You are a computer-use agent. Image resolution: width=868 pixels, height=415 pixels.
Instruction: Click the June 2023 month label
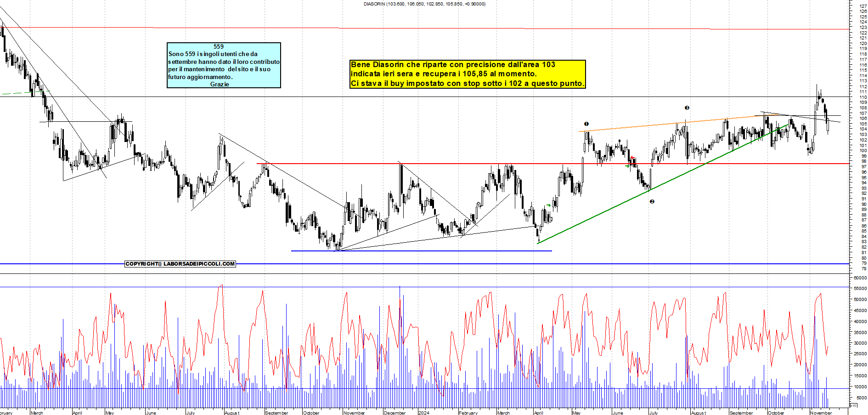(151, 413)
